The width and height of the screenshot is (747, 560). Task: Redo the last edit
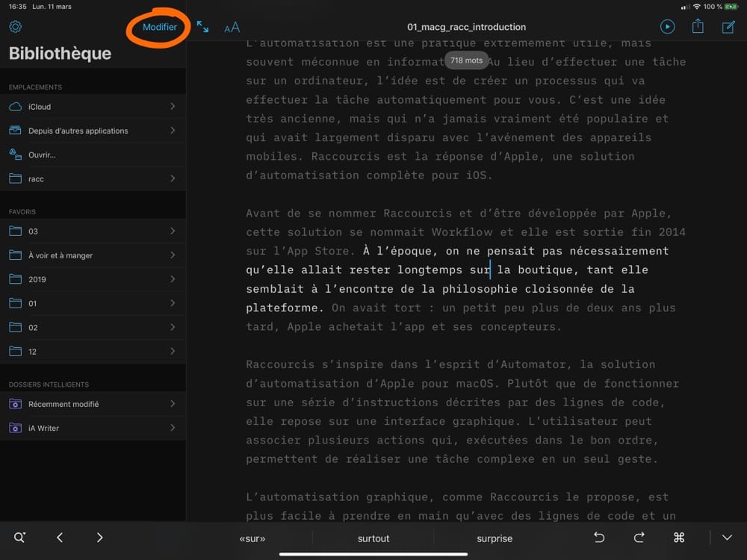click(x=639, y=538)
